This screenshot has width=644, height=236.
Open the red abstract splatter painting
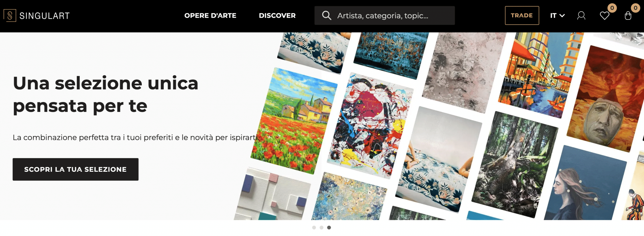coord(370,126)
